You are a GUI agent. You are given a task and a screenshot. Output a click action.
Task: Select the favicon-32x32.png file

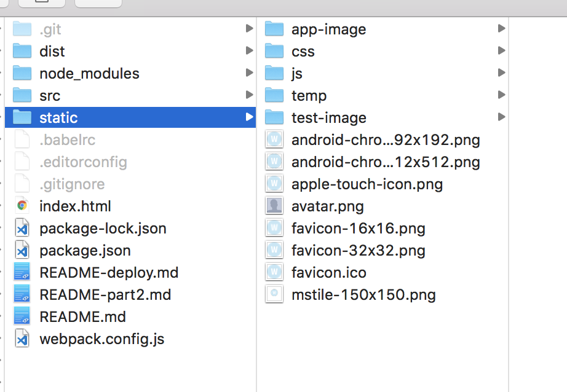click(358, 251)
